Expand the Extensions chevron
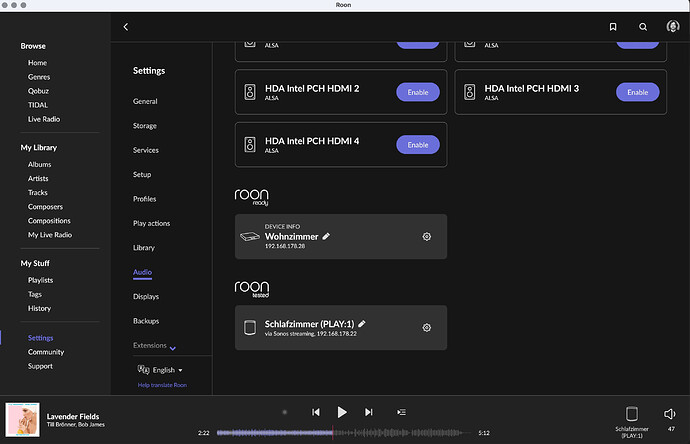 [172, 348]
